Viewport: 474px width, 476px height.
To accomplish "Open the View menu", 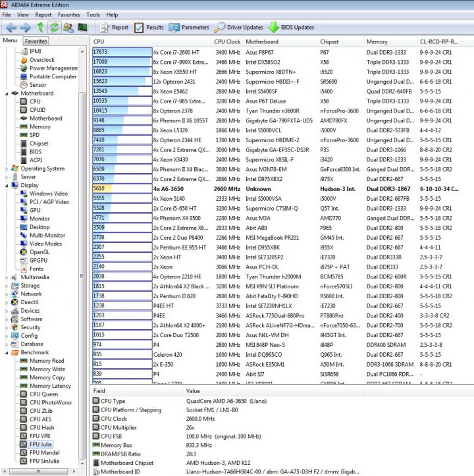I will pos(23,15).
